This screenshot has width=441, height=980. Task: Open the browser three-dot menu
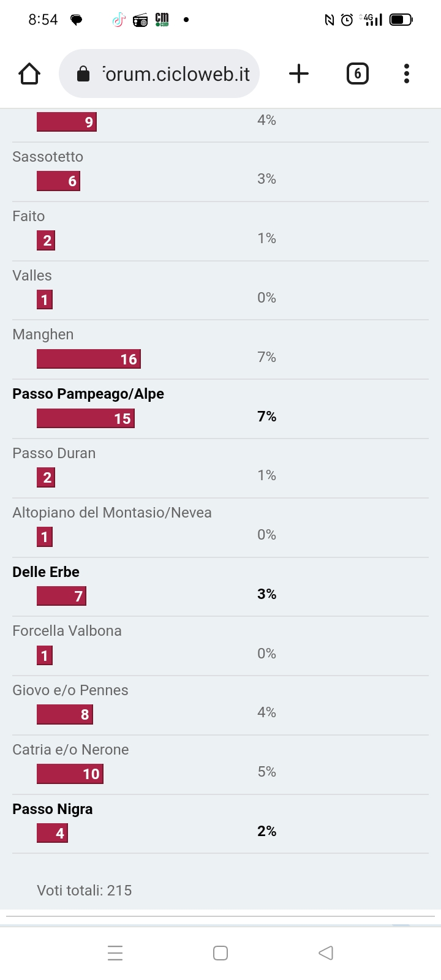(407, 73)
